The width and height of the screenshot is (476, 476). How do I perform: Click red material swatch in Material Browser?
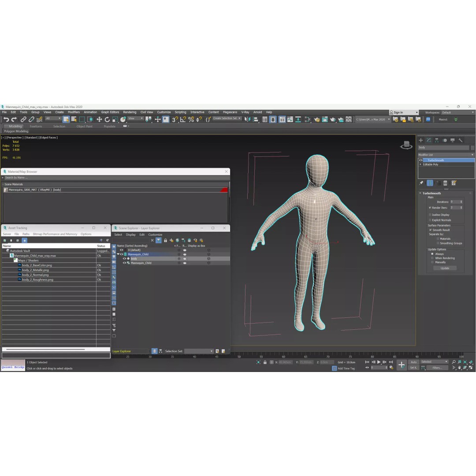tap(224, 190)
